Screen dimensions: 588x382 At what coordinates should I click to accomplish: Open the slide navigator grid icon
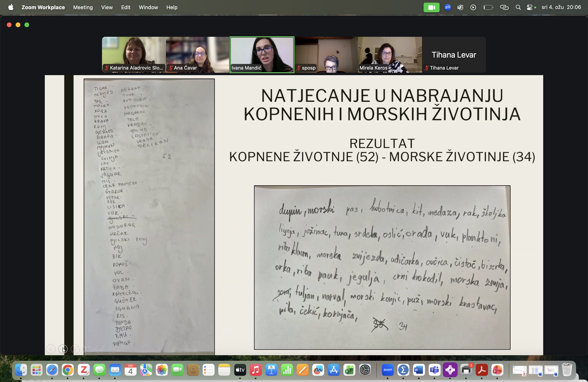(x=87, y=349)
